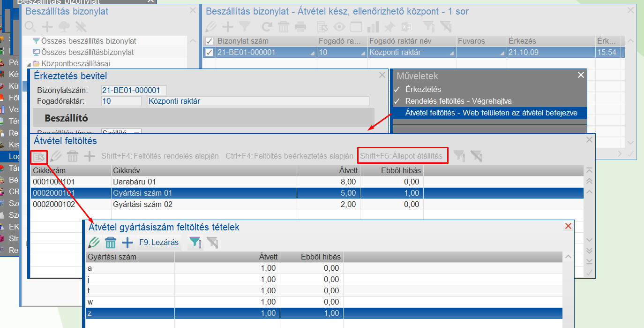This screenshot has height=328, width=644.
Task: Open the filter icon in Átvétel feltöltés toolbar
Action: 460,156
